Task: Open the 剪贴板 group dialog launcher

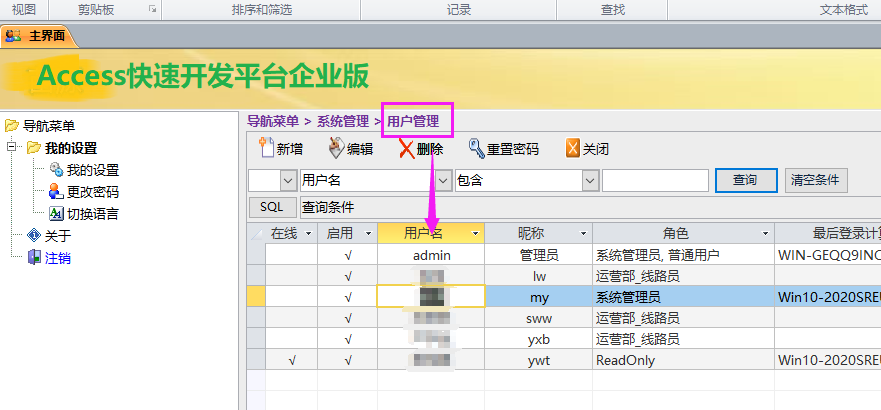Action: click(152, 10)
